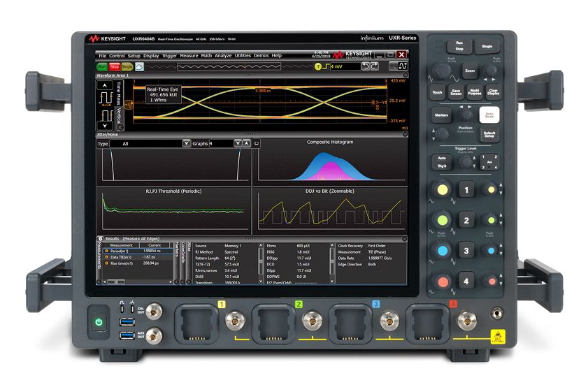This screenshot has width=588, height=380.
Task: Open the File menu
Action: pos(102,56)
